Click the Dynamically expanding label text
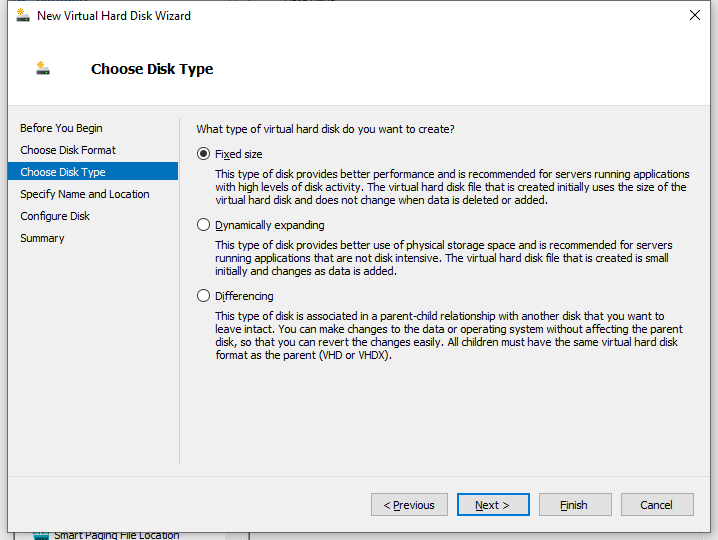 (270, 225)
